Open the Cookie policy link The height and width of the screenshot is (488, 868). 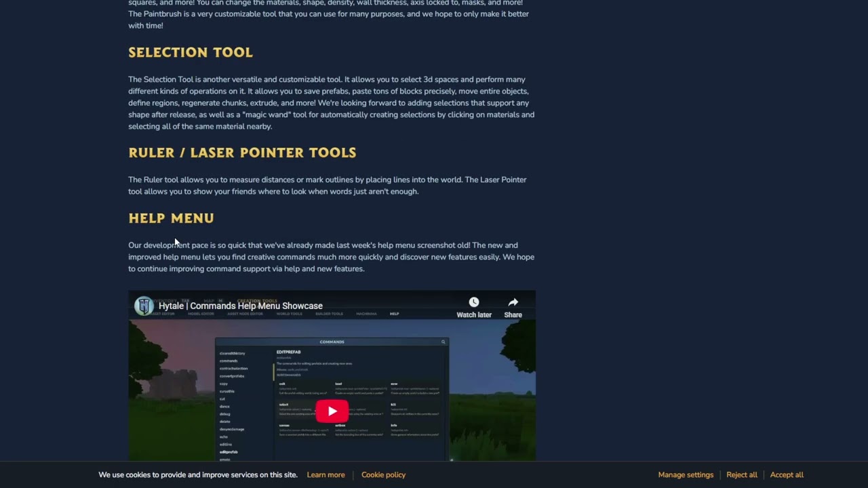coord(383,475)
